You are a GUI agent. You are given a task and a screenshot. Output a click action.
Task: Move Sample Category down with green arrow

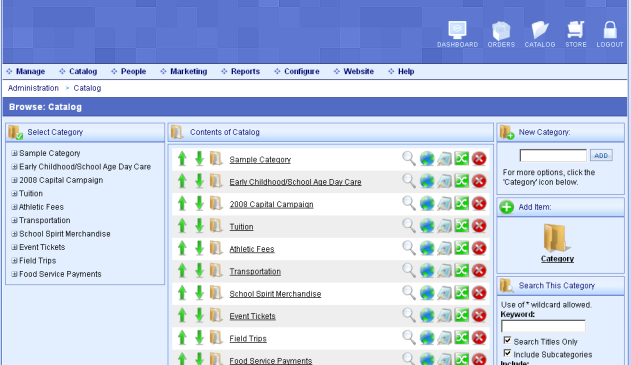click(199, 159)
